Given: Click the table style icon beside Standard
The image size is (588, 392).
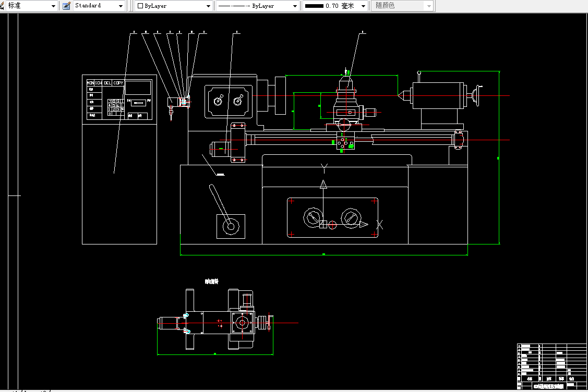Looking at the screenshot, I should [66, 6].
